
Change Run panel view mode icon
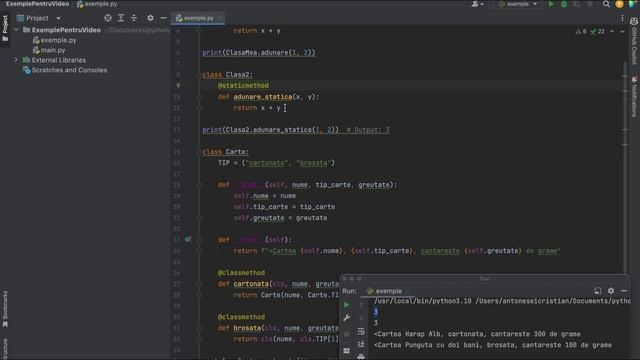pos(598,291)
